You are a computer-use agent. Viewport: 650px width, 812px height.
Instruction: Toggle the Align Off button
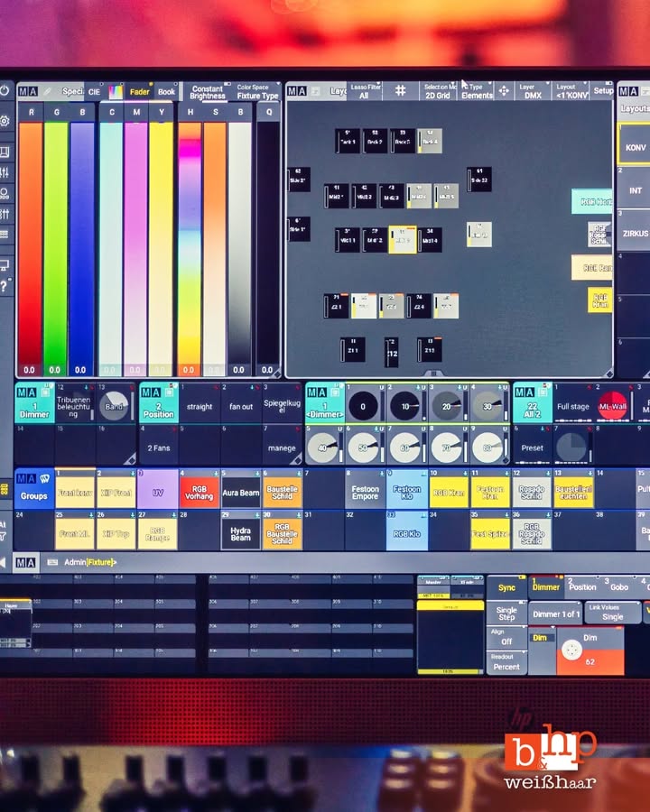(x=506, y=637)
